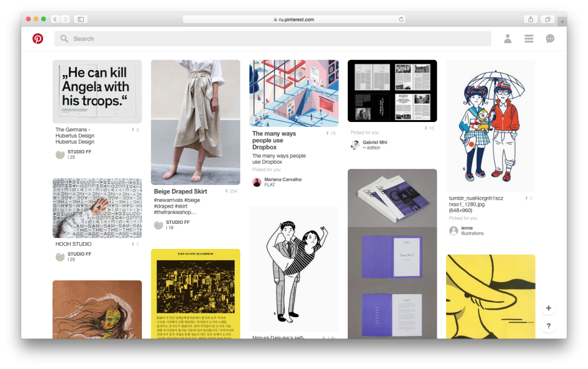
Task: Focus the Search input field
Action: coord(273,39)
